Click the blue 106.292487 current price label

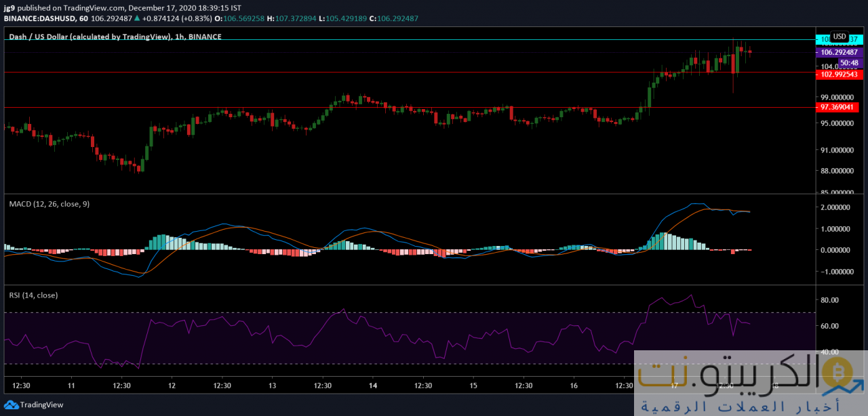point(838,51)
